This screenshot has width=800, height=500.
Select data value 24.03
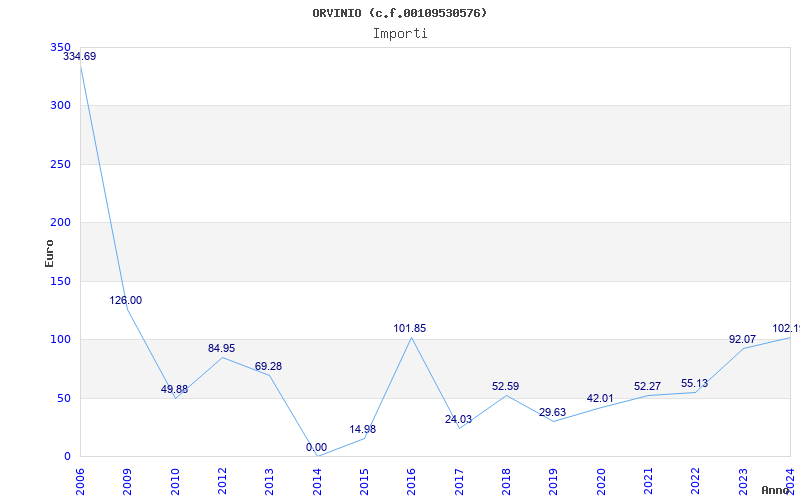(x=458, y=419)
